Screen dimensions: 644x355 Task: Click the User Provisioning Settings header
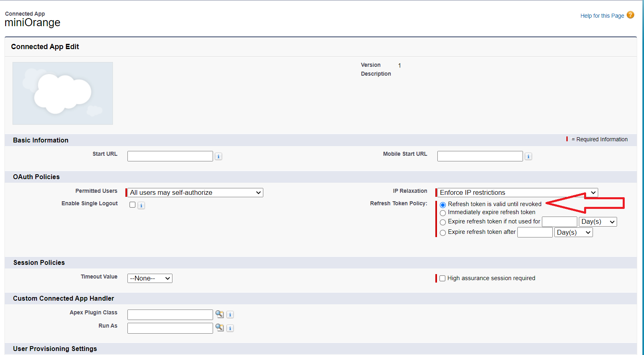point(55,349)
